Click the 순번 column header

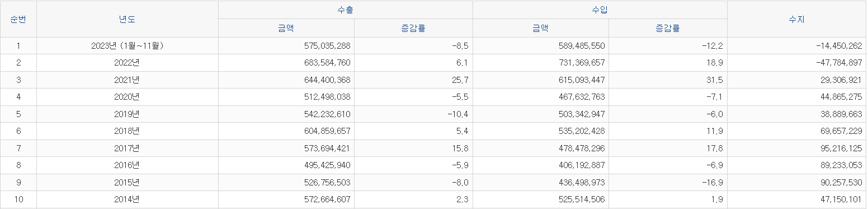tap(18, 19)
